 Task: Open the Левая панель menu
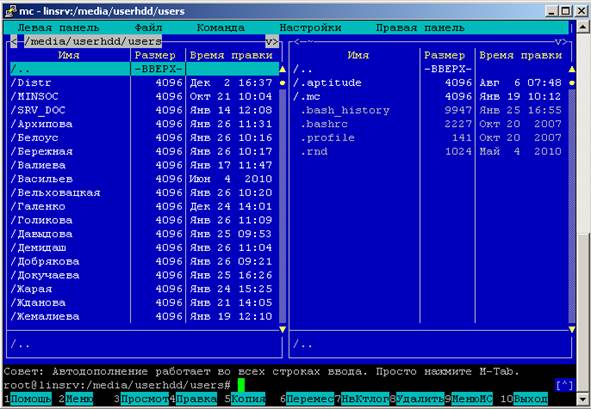[x=58, y=28]
